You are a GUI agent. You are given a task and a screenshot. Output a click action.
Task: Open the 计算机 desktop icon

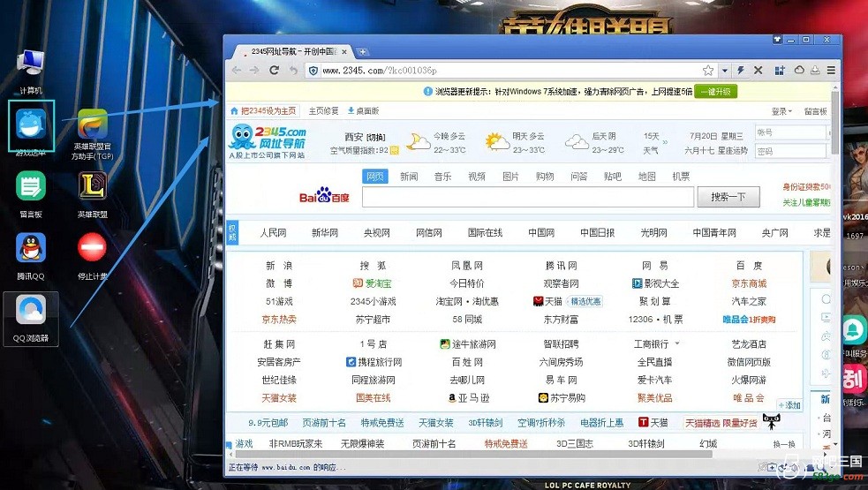pyautogui.click(x=30, y=71)
